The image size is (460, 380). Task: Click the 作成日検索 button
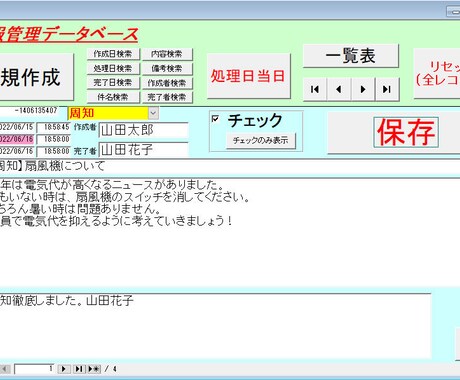point(113,54)
